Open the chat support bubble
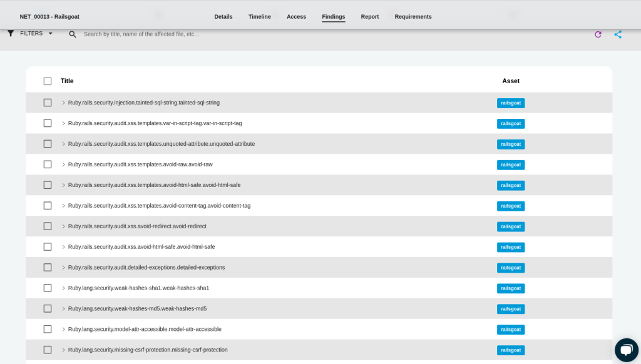This screenshot has height=364, width=641. tap(626, 350)
